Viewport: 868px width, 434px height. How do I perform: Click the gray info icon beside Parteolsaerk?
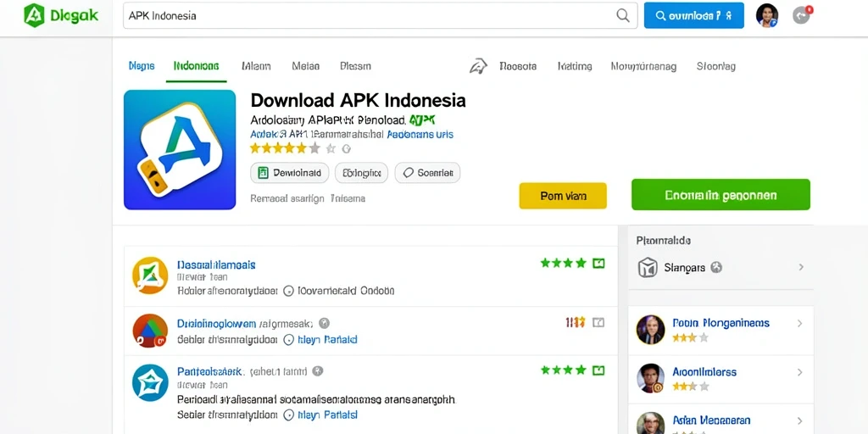click(x=317, y=371)
